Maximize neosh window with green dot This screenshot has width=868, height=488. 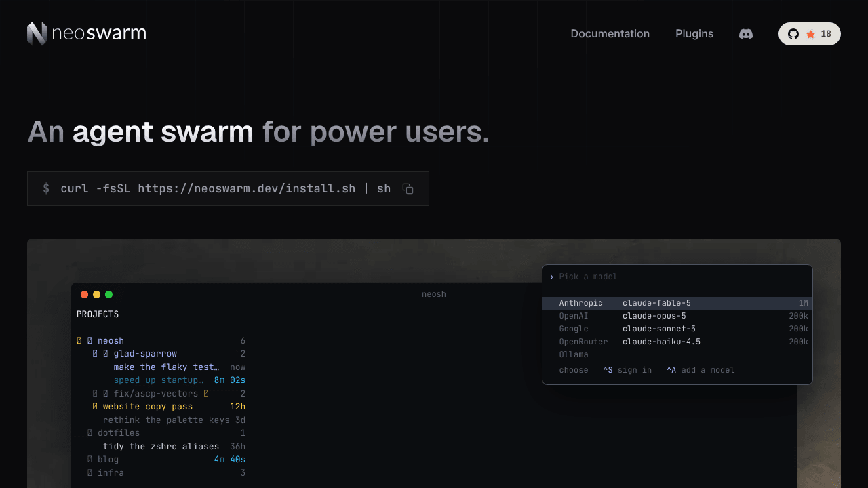[x=109, y=294]
